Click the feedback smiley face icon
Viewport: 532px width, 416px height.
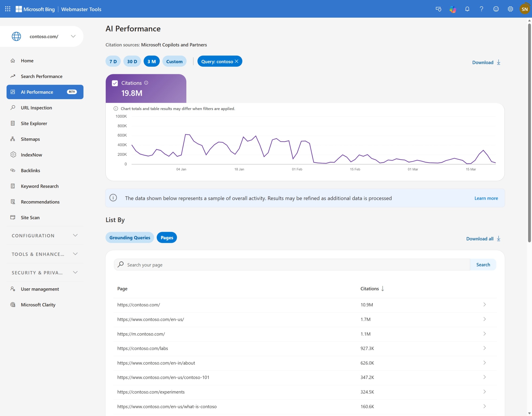tap(496, 9)
